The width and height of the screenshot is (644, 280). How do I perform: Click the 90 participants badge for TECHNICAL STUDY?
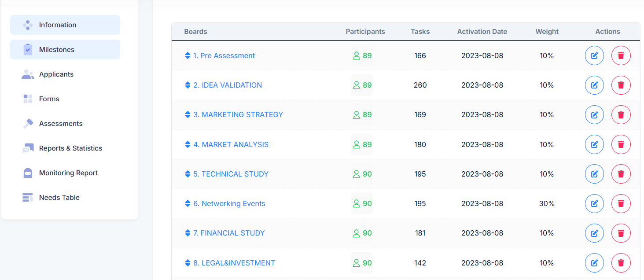point(362,174)
